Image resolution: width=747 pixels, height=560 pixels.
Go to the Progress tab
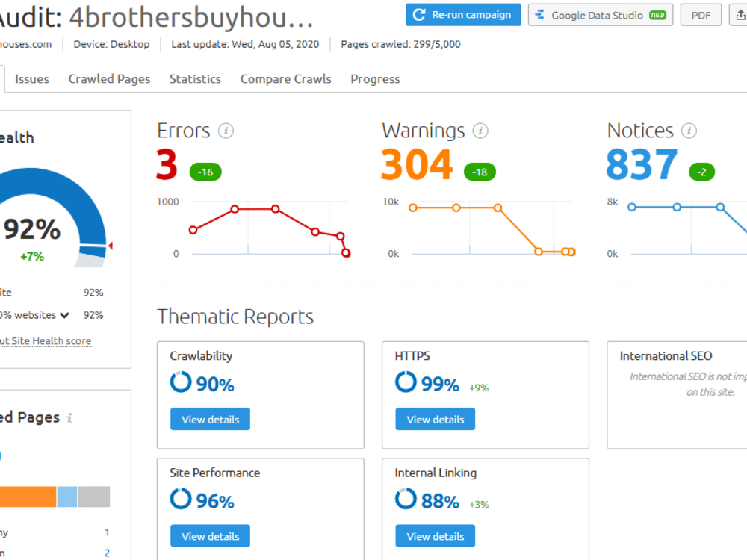point(376,79)
